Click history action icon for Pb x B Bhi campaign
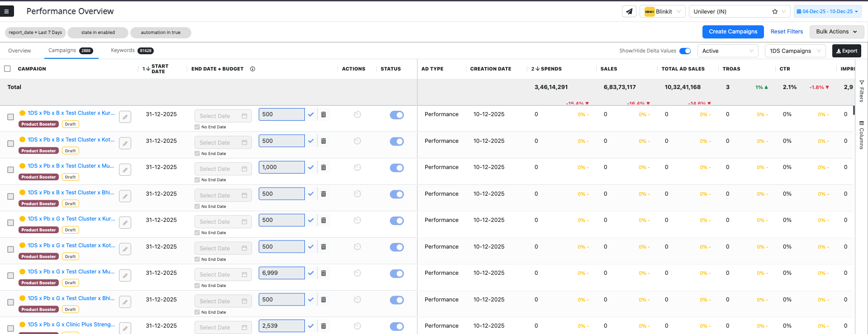The height and width of the screenshot is (334, 868). coord(357,194)
